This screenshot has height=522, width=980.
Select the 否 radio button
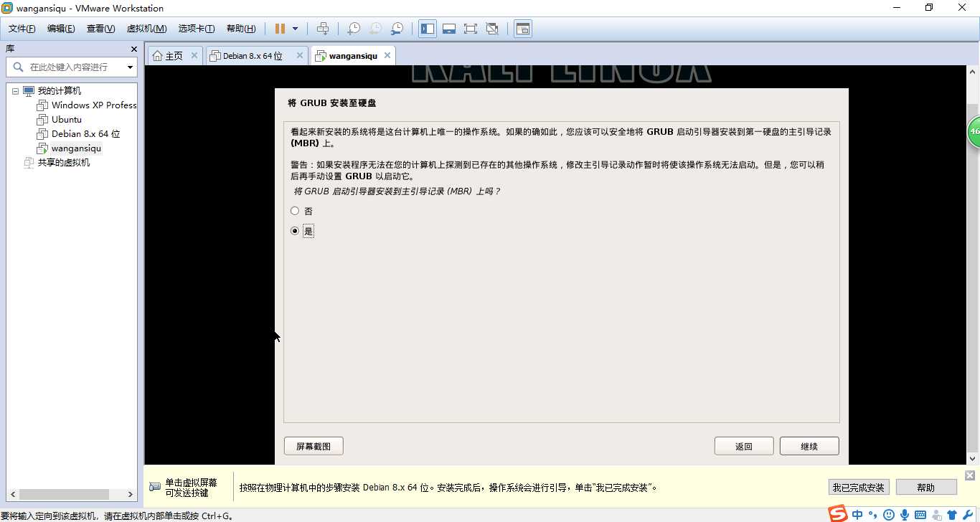[x=295, y=211]
